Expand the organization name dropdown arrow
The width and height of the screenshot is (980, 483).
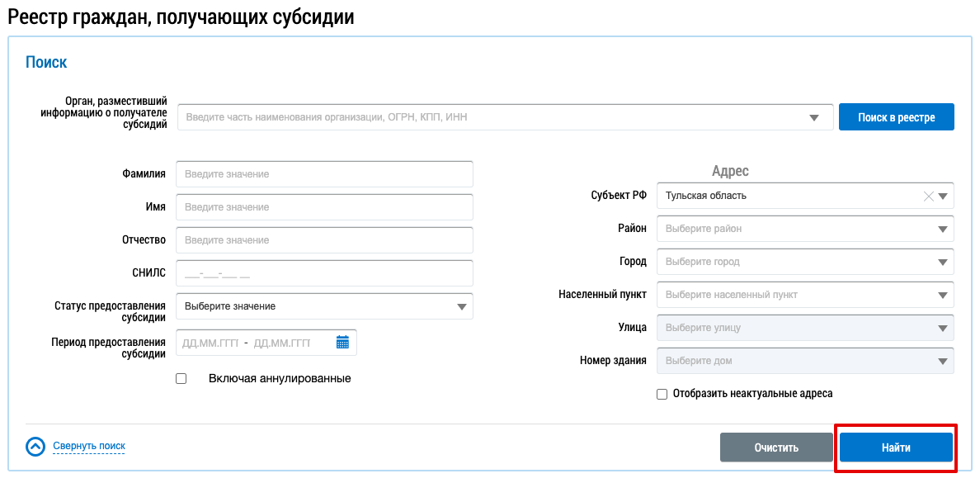814,117
